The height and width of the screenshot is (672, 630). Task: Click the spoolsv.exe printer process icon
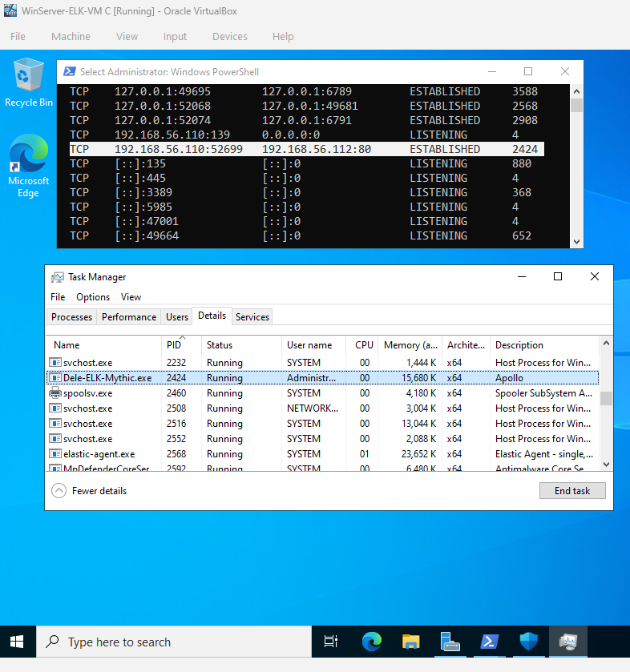[55, 392]
